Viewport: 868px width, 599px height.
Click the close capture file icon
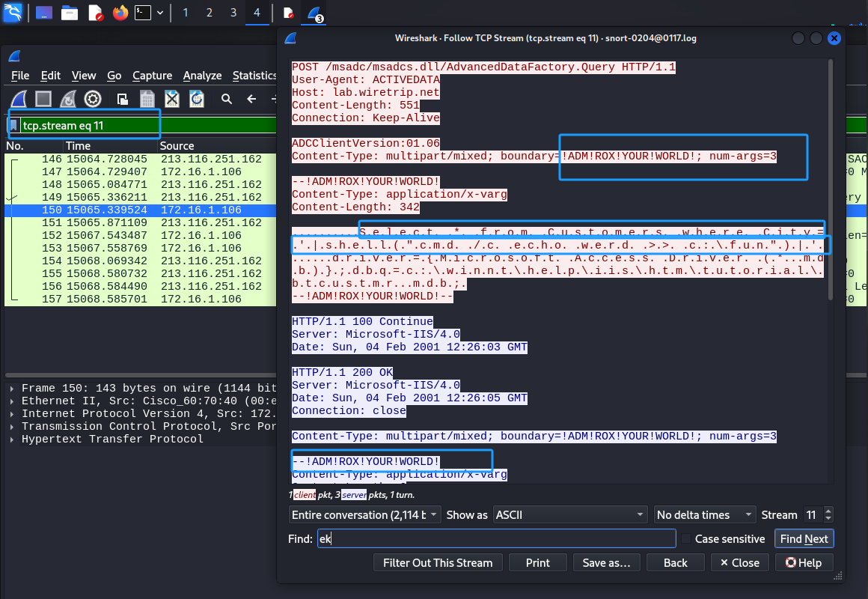tap(172, 99)
